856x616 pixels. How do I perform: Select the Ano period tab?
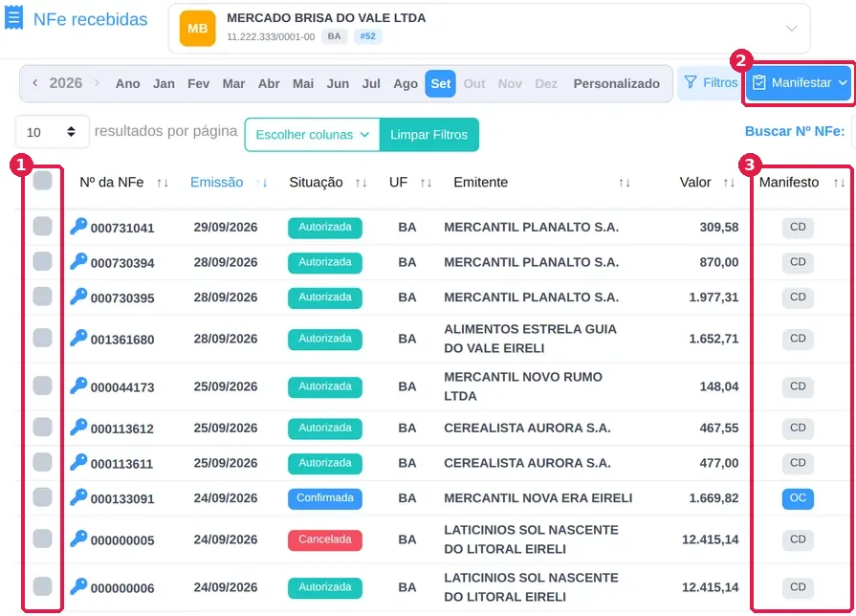pos(128,83)
